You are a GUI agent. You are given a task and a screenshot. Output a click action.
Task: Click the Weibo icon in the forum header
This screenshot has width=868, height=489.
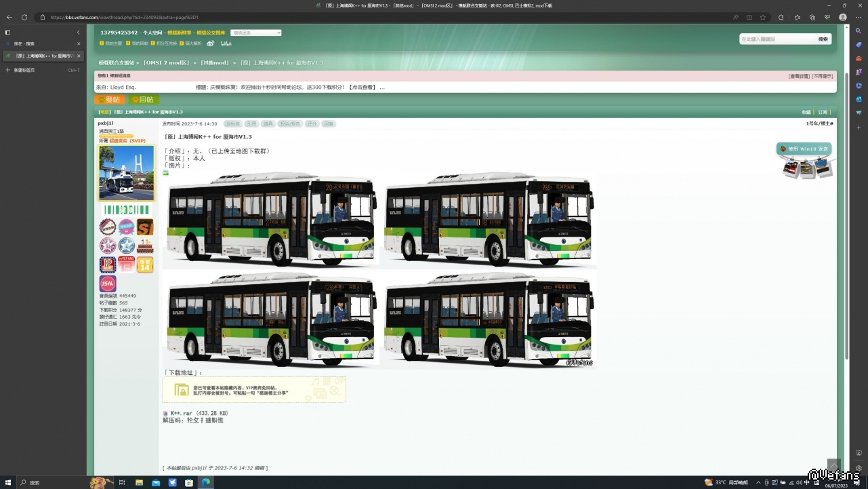tap(211, 43)
